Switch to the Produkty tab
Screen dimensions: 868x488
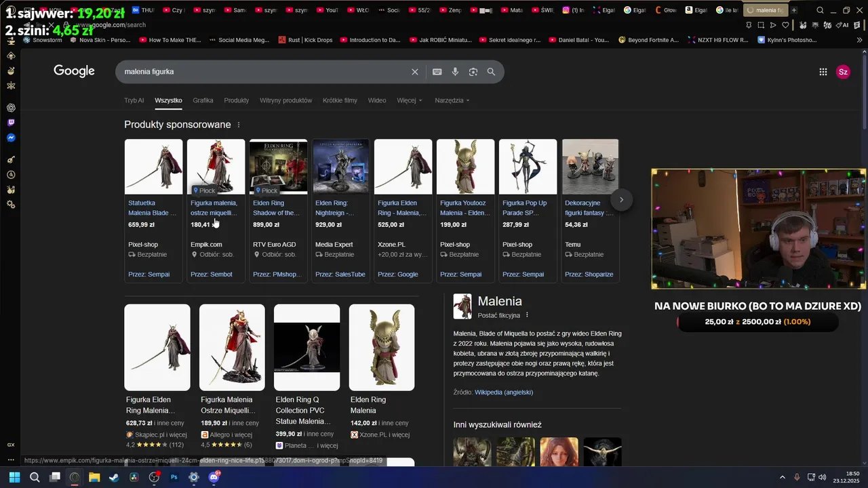[x=236, y=100]
